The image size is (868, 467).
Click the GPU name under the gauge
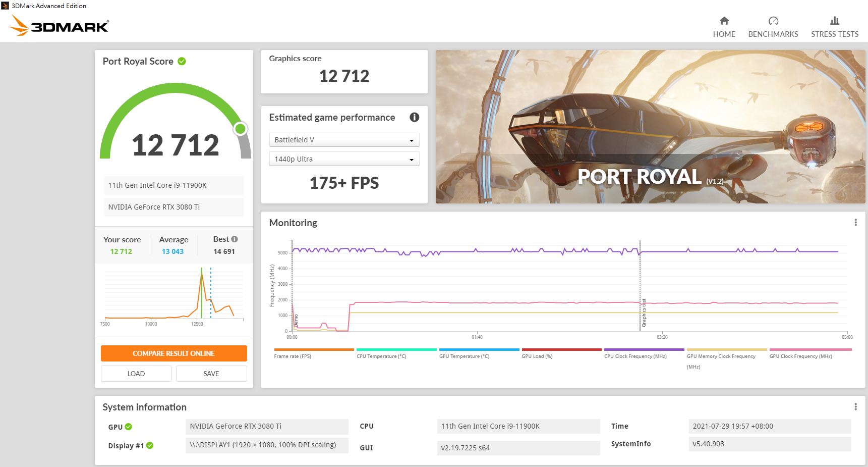pyautogui.click(x=174, y=207)
